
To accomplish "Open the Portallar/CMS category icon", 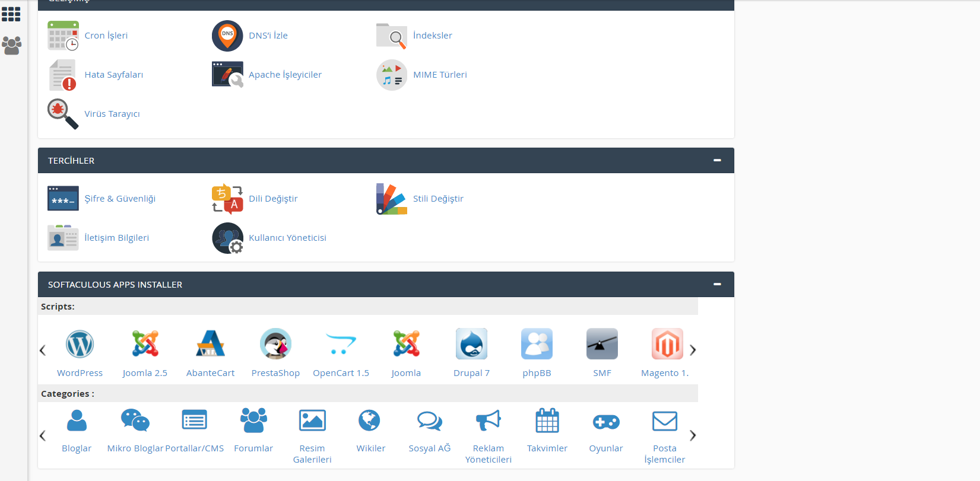I will 194,421.
